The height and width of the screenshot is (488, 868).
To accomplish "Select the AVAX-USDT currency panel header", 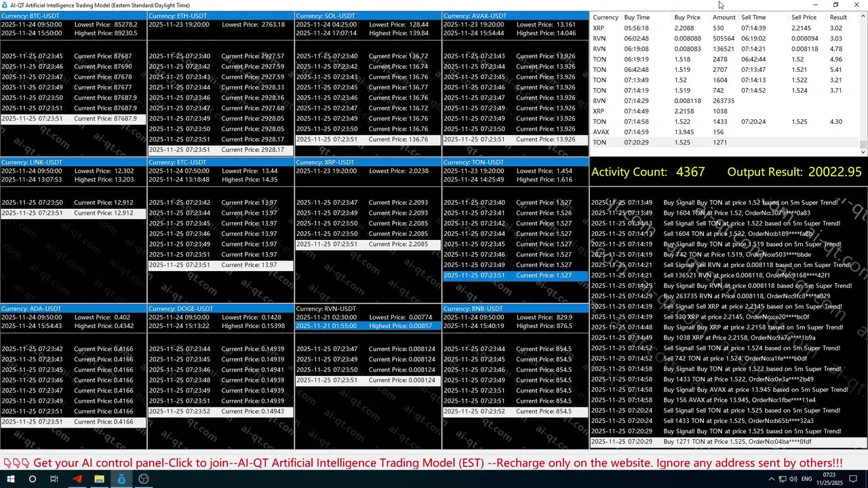I will tap(515, 16).
